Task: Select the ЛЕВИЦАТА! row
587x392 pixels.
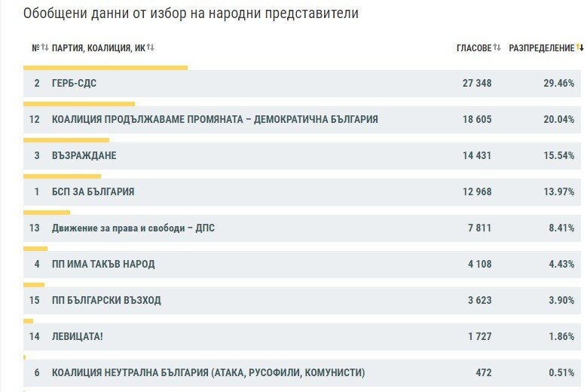Action: (301, 336)
